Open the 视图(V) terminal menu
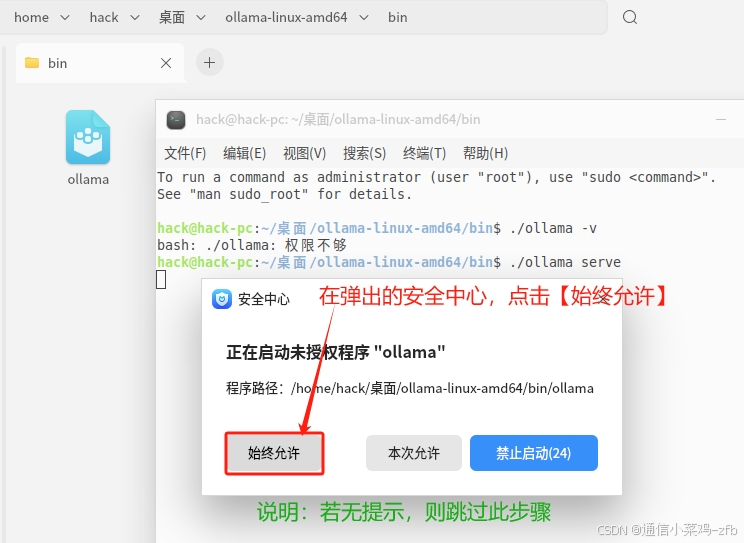This screenshot has height=543, width=744. tap(304, 153)
